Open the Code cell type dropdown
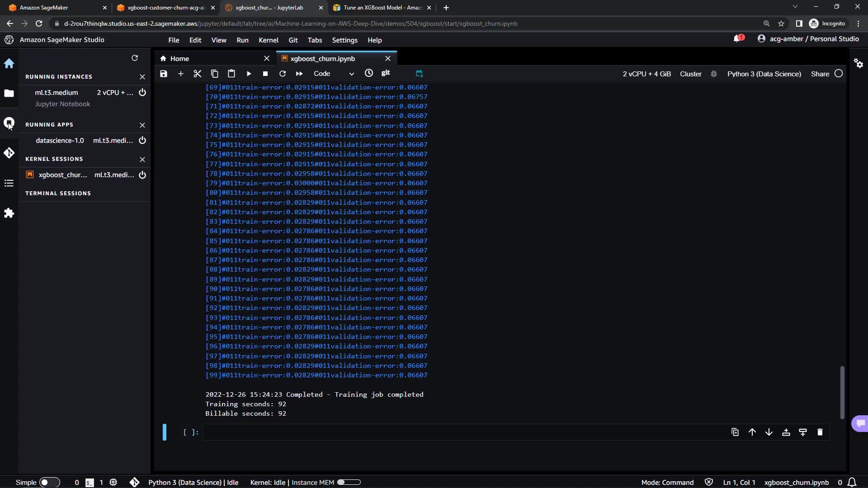This screenshot has height=488, width=868. [334, 74]
